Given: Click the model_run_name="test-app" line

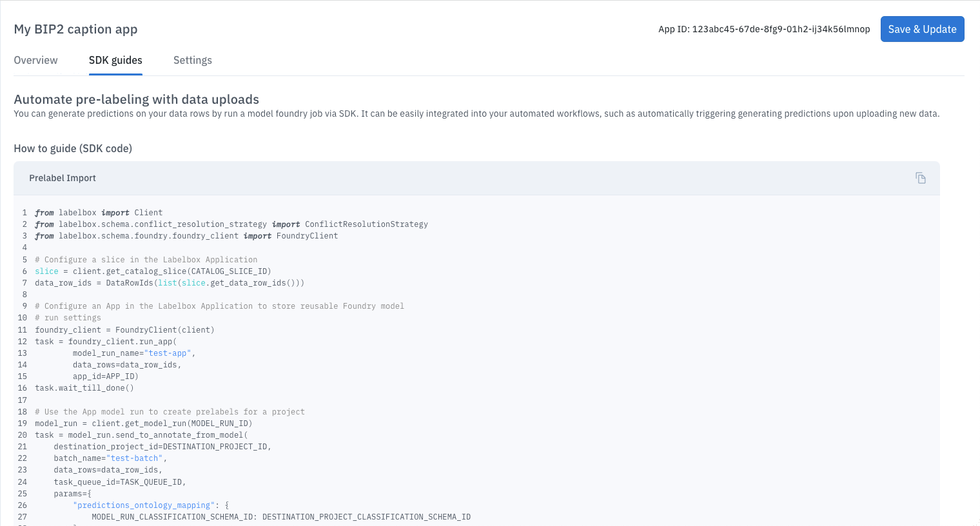Looking at the screenshot, I should [134, 353].
